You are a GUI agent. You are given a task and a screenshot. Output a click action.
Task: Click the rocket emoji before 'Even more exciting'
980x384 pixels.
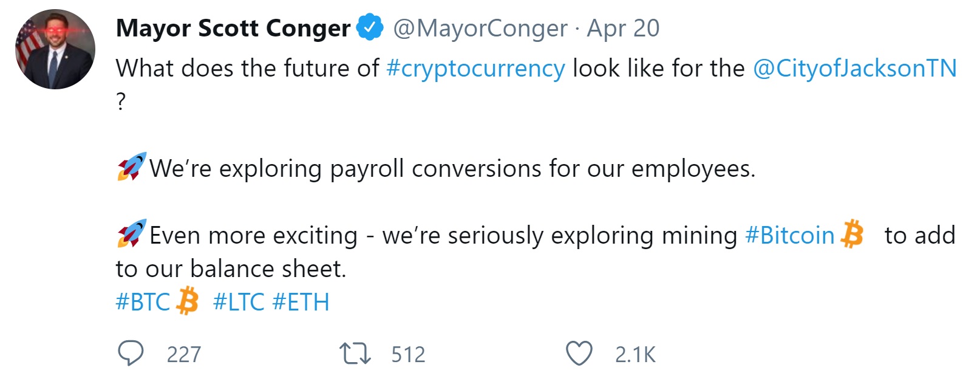[x=132, y=234]
